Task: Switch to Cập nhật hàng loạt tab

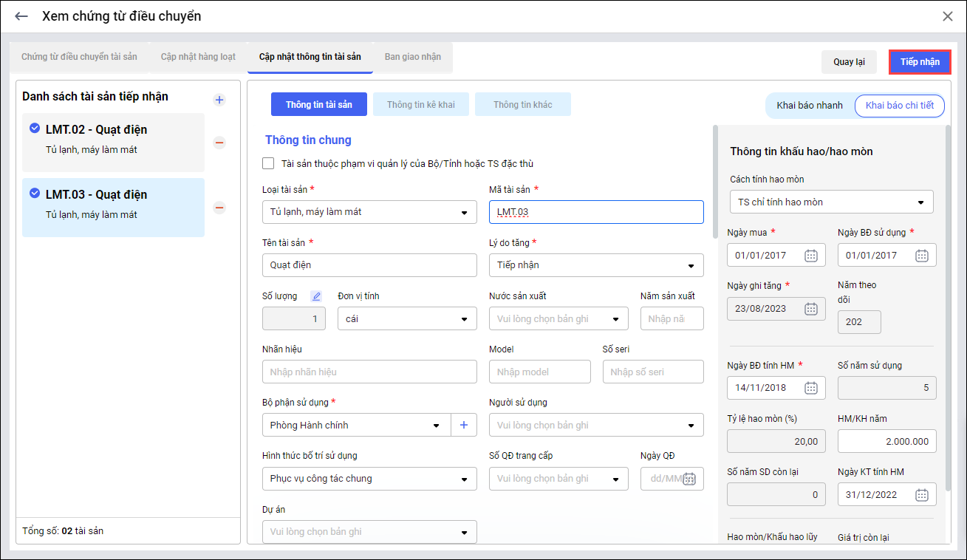Action: point(198,57)
